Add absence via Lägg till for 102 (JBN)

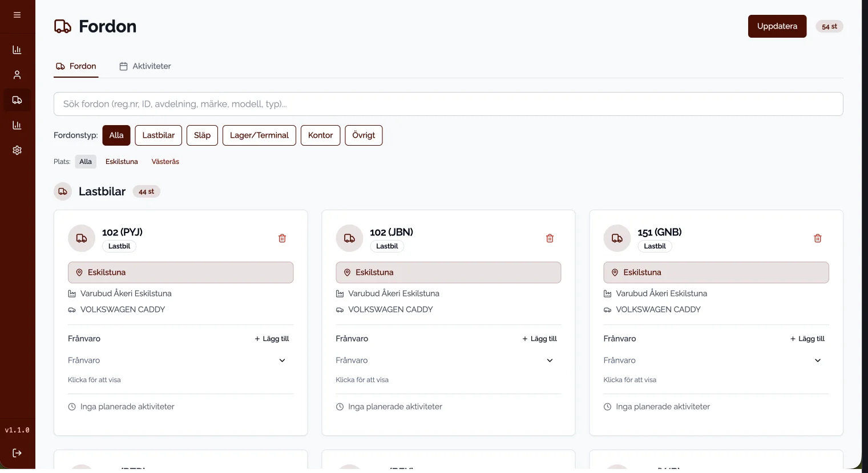539,339
